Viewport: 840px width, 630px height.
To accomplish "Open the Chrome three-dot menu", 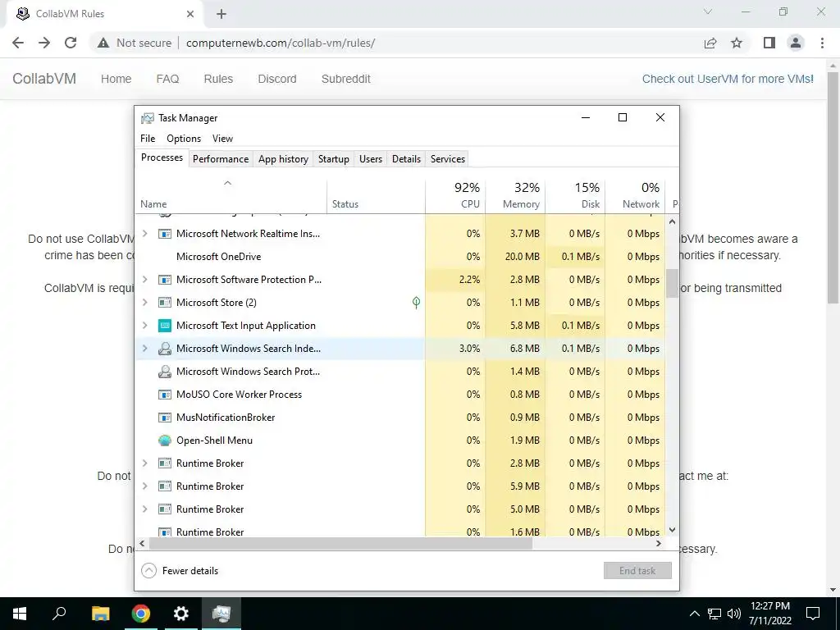I will tap(822, 43).
